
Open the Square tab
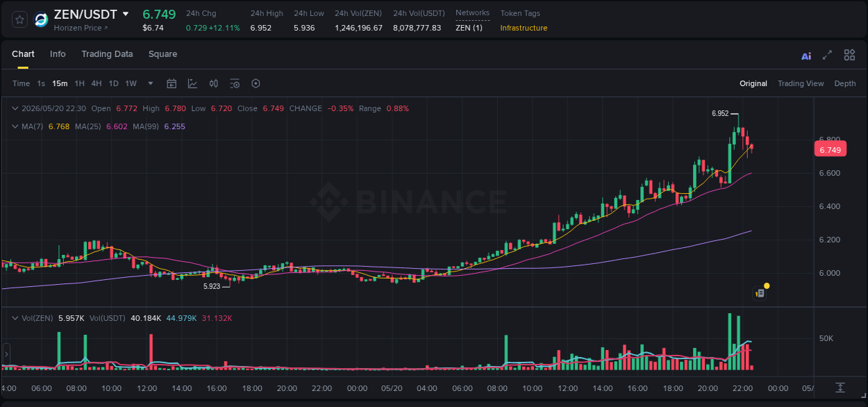[162, 54]
